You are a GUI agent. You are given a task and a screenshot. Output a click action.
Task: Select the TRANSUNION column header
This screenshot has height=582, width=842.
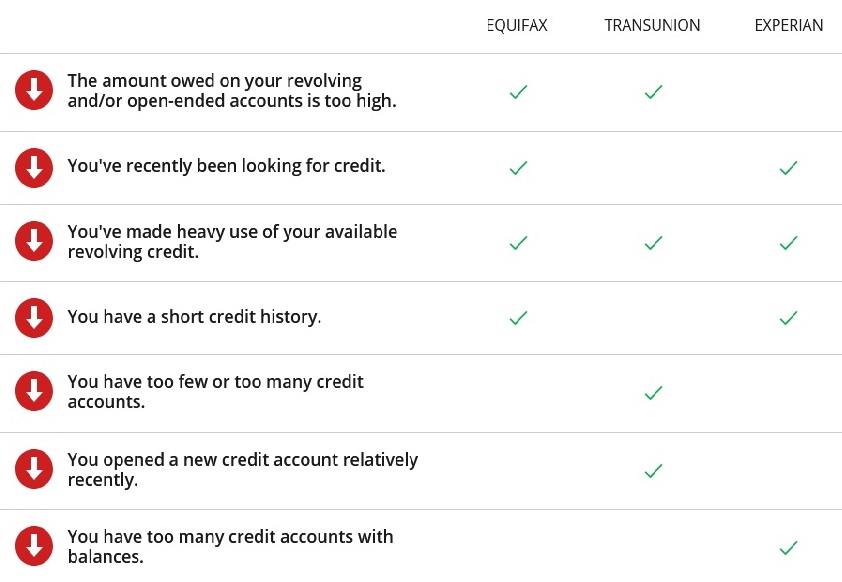[x=653, y=26]
